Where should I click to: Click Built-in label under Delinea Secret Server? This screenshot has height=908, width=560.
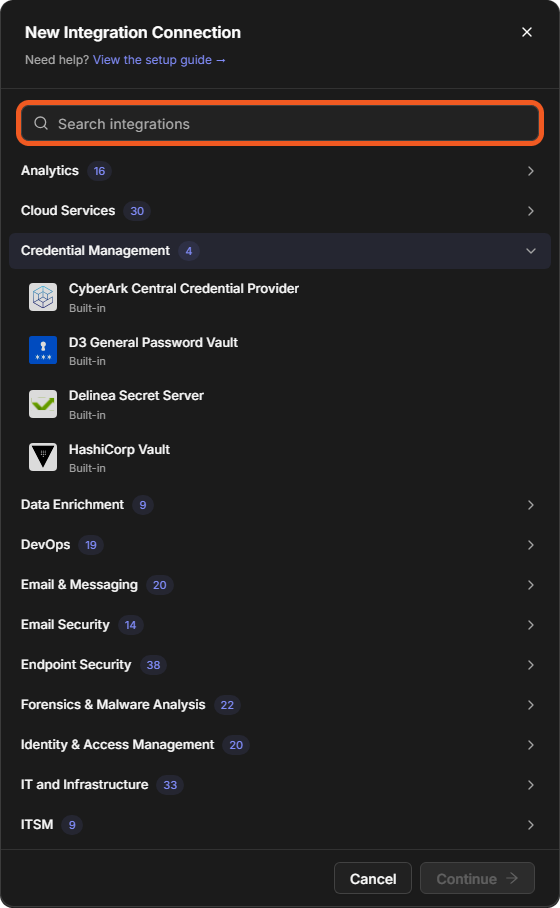pyautogui.click(x=87, y=415)
